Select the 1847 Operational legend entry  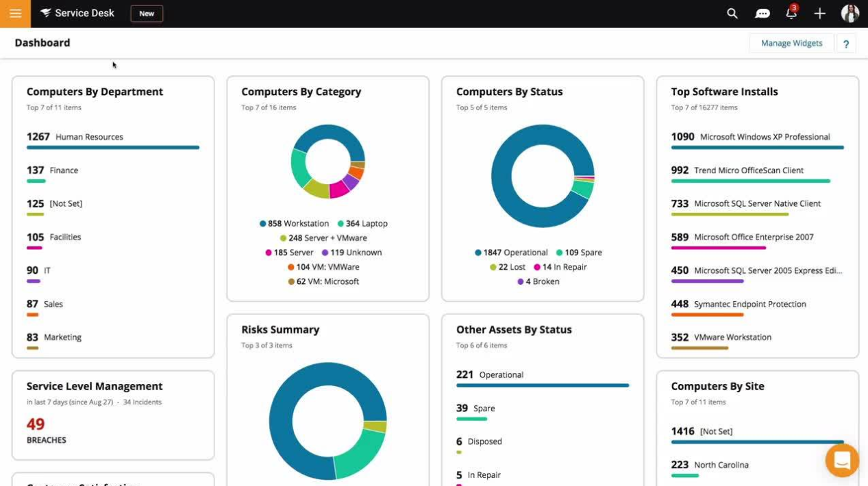511,252
